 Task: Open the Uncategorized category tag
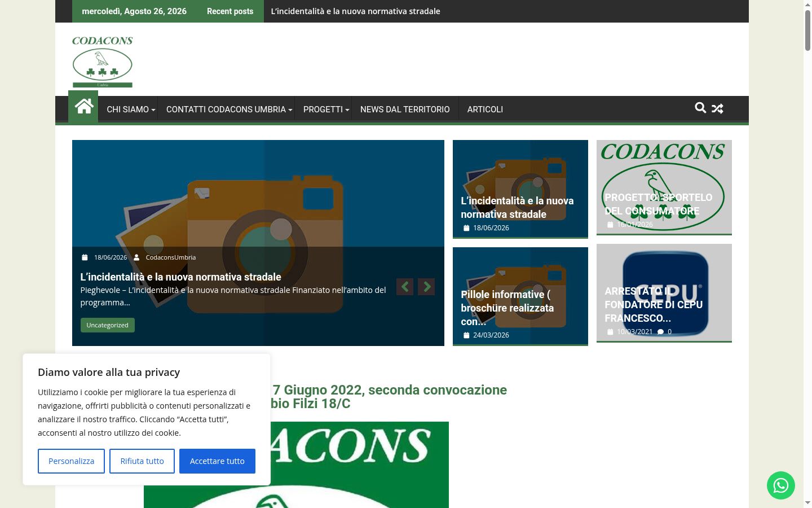tap(107, 325)
